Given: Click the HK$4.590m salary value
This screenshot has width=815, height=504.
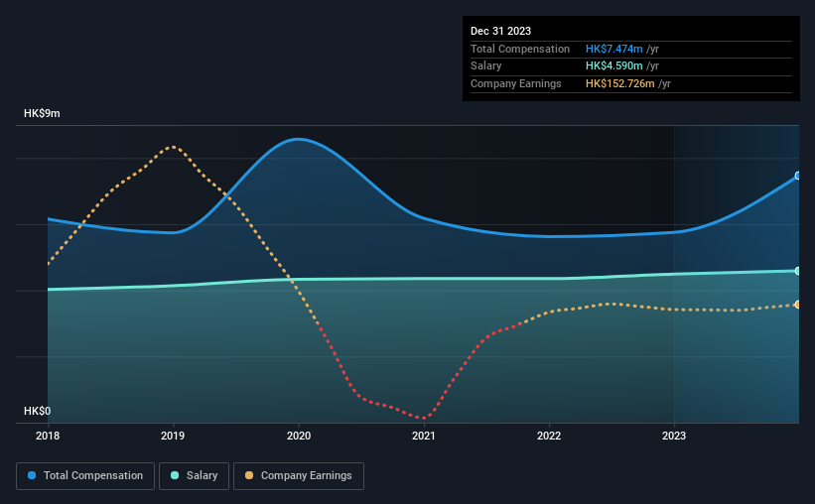Looking at the screenshot, I should (613, 66).
